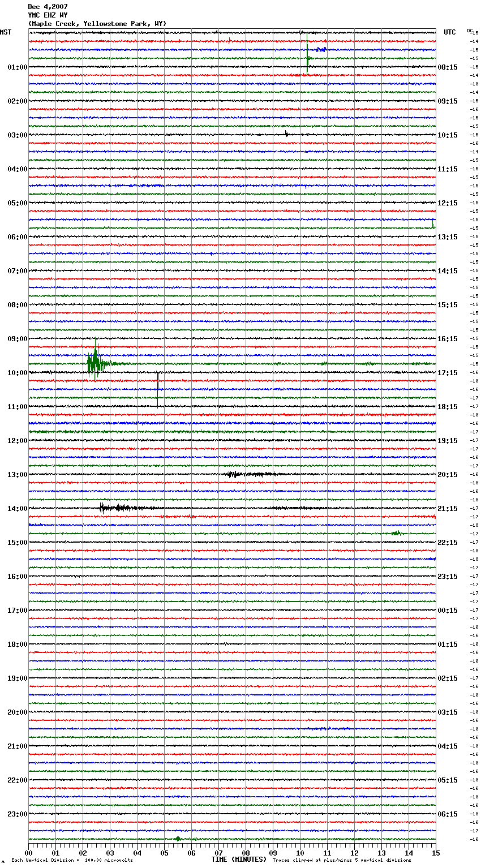Click the 'UTC' column heading
481x868 pixels.
[450, 32]
